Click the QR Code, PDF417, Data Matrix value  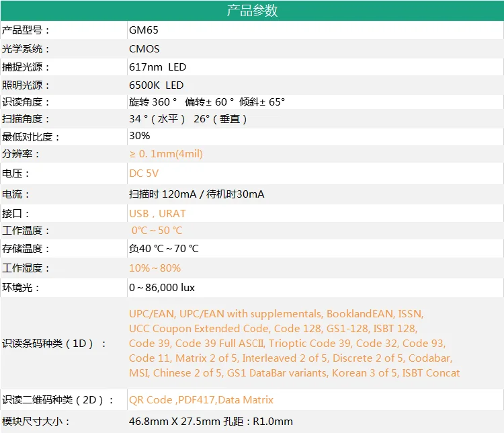201,400
